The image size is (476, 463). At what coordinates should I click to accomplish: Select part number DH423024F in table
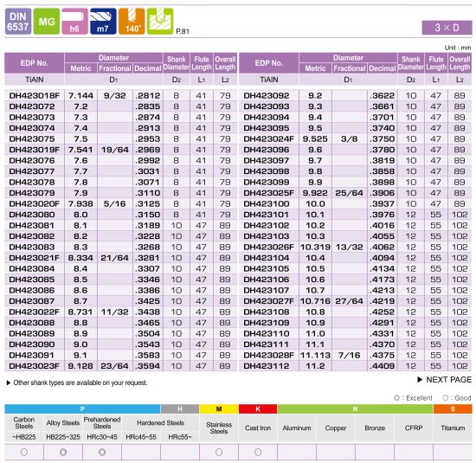[x=268, y=139]
